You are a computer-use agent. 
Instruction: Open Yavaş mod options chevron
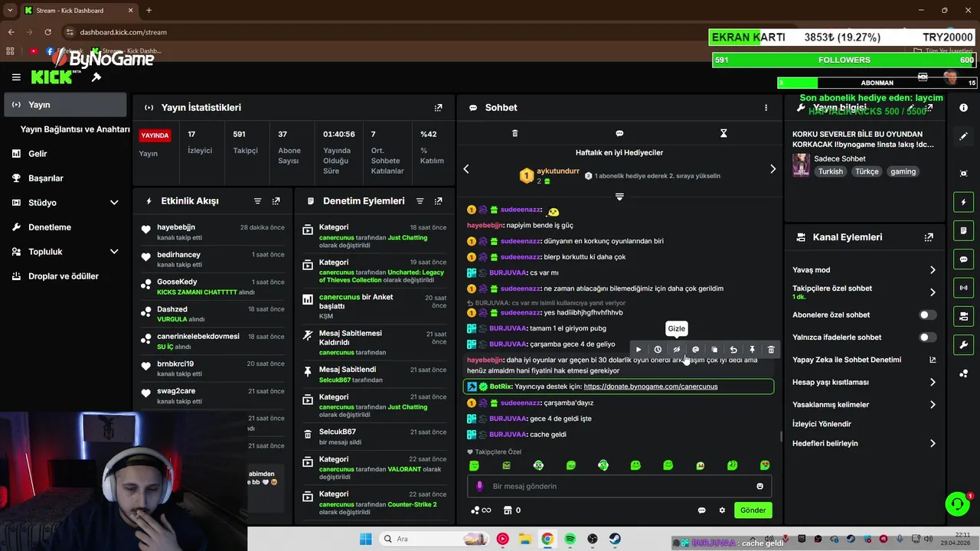pos(933,270)
